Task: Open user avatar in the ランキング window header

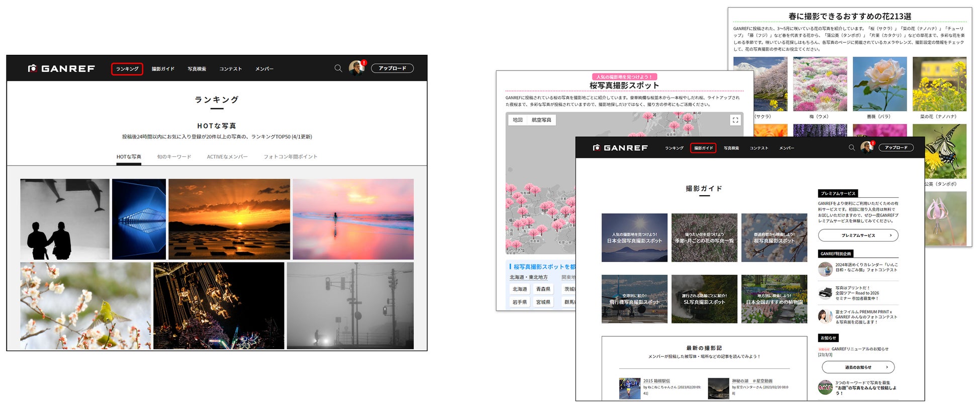Action: (x=356, y=68)
